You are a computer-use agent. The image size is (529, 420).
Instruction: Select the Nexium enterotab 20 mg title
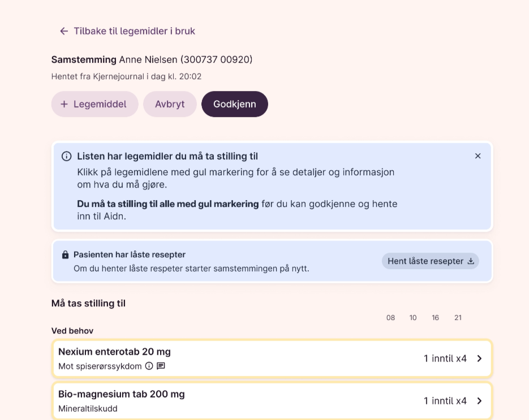coord(114,352)
